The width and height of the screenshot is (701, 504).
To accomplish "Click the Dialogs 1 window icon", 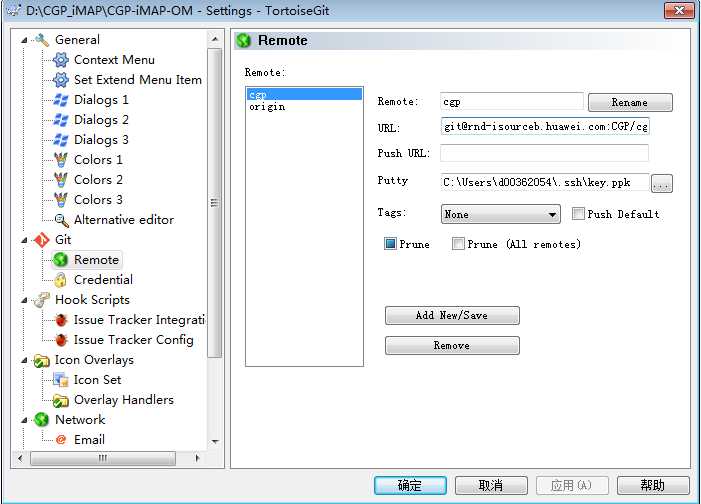I will tap(61, 100).
